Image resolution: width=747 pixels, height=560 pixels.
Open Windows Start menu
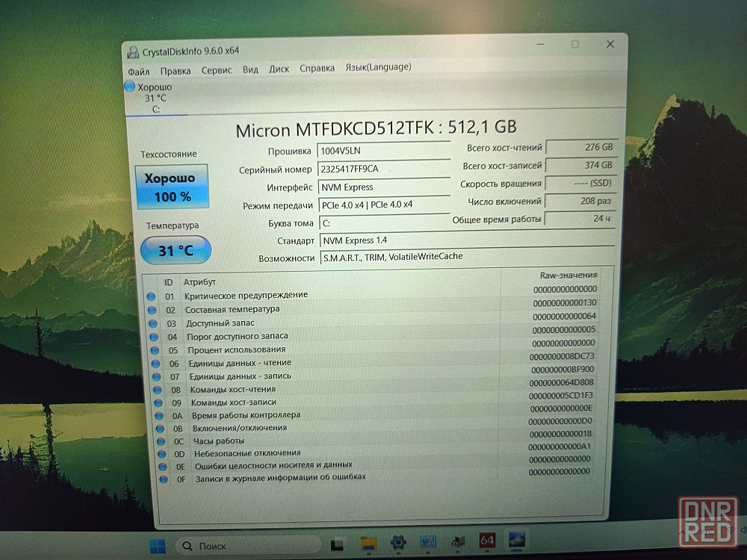[x=158, y=544]
